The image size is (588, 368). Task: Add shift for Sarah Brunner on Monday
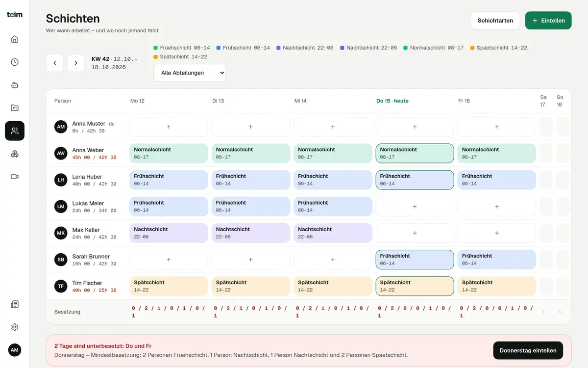169,260
